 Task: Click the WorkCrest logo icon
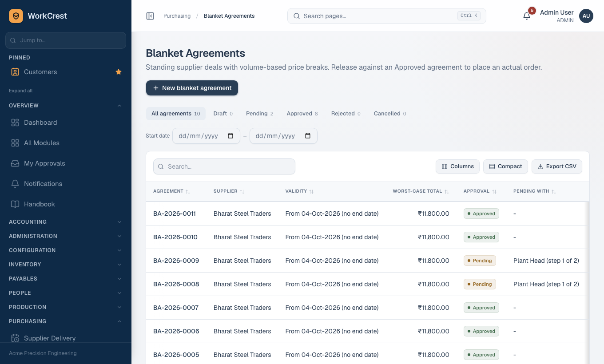16,16
